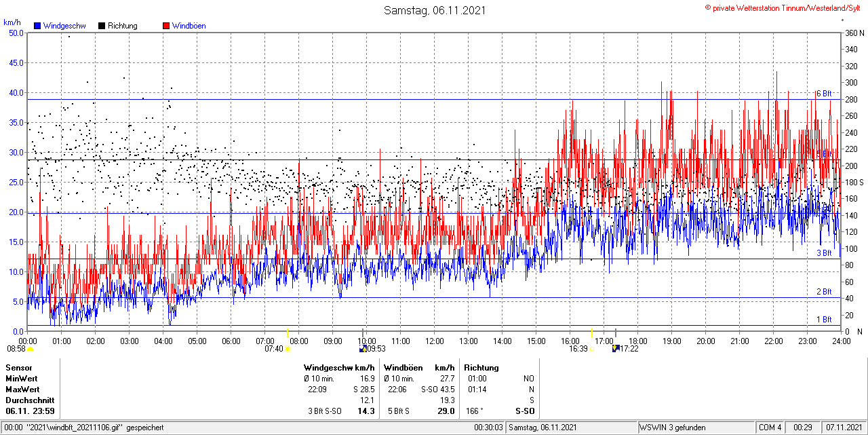
Task: Click the max wind speed value S 28.5
Action: 363,390
